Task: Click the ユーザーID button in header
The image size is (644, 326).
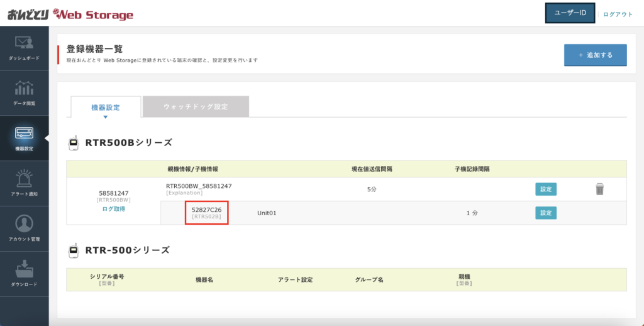Action: (570, 14)
